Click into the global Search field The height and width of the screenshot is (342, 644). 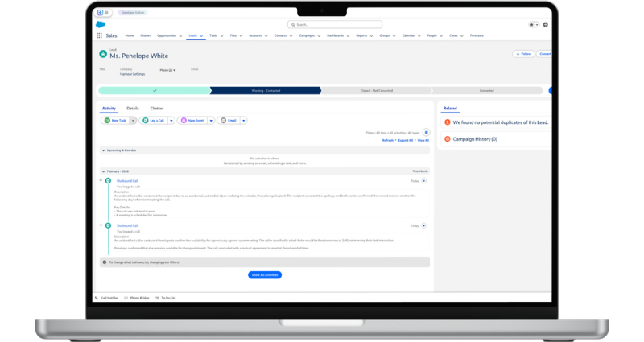[x=335, y=25]
